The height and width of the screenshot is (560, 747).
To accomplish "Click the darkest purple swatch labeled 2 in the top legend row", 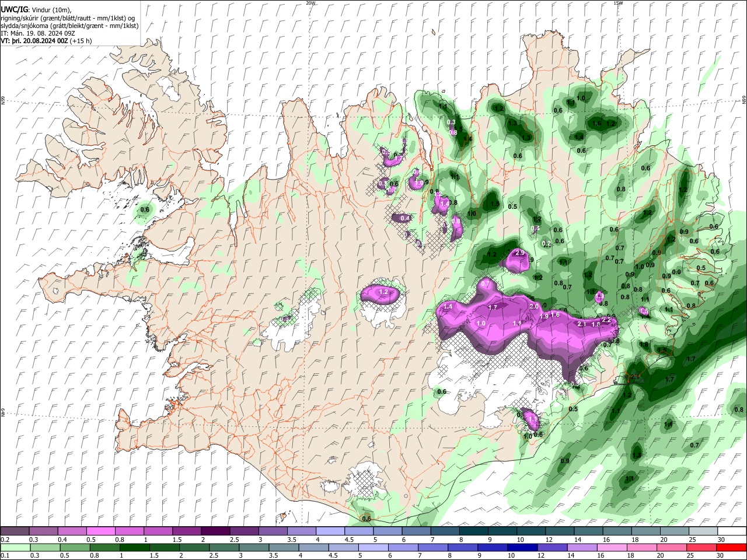I will click(x=215, y=531).
